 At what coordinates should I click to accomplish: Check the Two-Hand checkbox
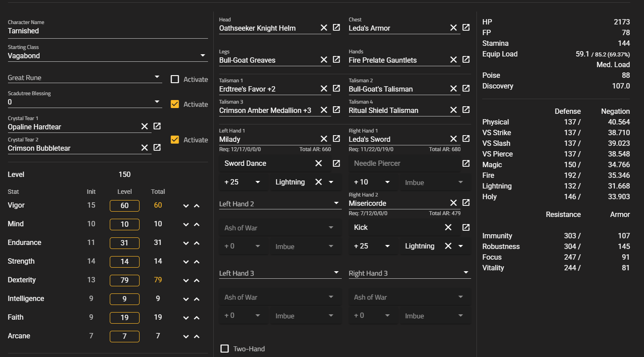225,349
